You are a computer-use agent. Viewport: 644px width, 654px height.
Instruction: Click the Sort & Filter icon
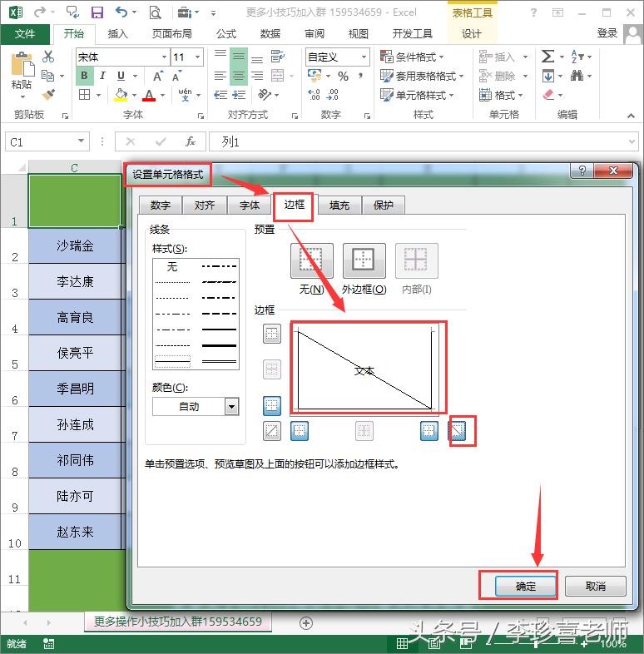point(577,56)
